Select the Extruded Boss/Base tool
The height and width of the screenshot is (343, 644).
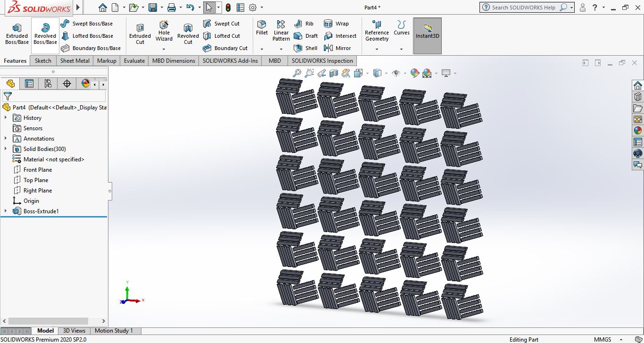[x=17, y=35]
